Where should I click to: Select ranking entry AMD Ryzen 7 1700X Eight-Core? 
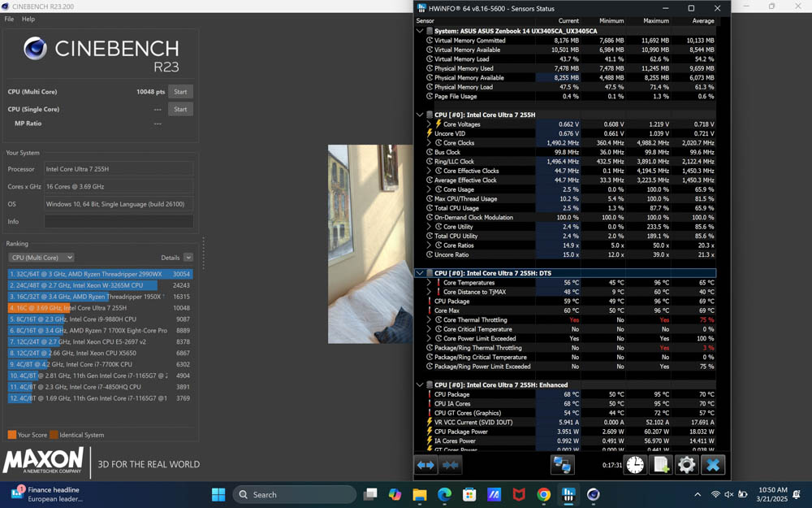[x=100, y=331]
